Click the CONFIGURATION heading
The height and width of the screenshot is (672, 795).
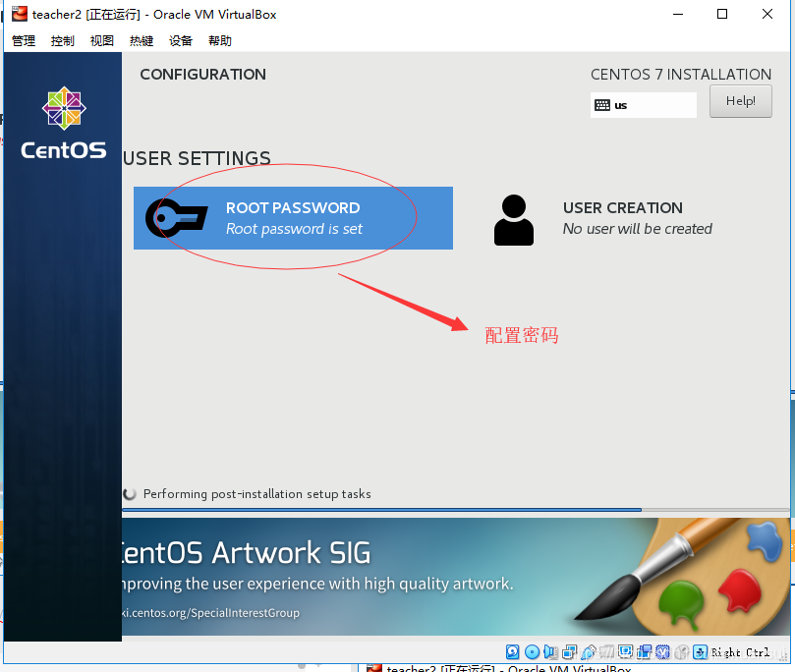(202, 75)
